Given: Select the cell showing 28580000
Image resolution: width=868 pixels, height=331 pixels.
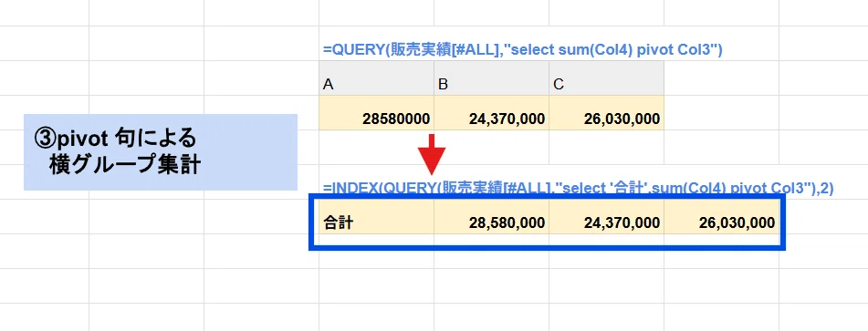Looking at the screenshot, I should [x=376, y=113].
